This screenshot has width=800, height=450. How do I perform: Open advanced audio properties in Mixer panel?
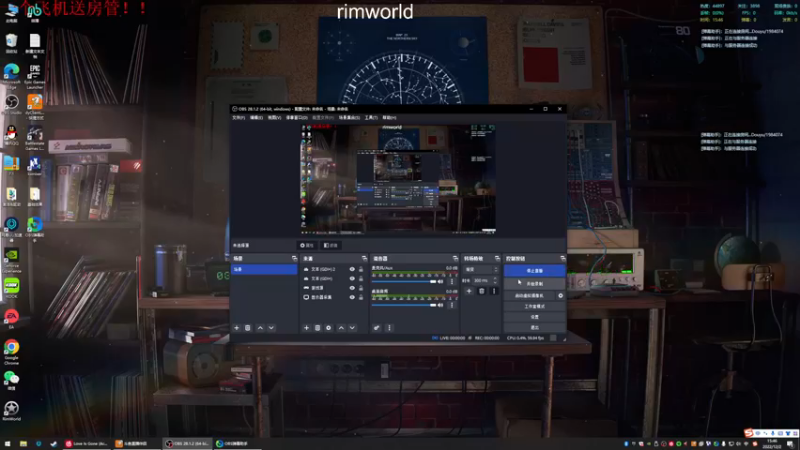(x=377, y=328)
